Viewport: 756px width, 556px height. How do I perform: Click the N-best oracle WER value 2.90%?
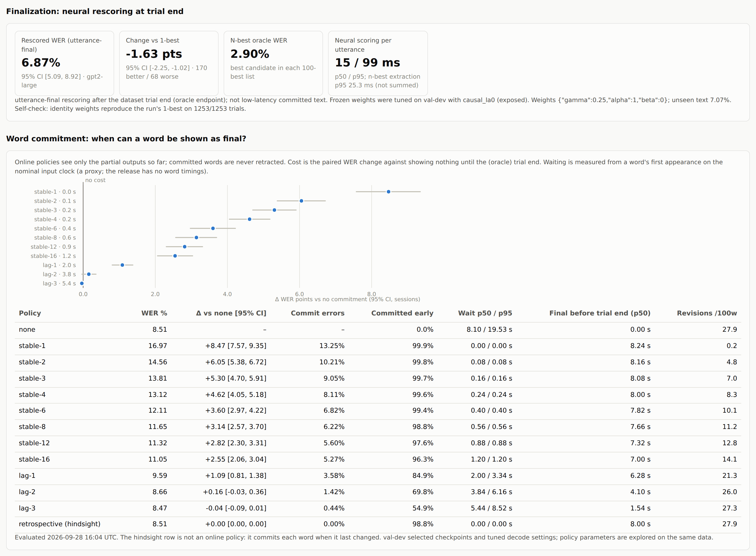click(250, 54)
